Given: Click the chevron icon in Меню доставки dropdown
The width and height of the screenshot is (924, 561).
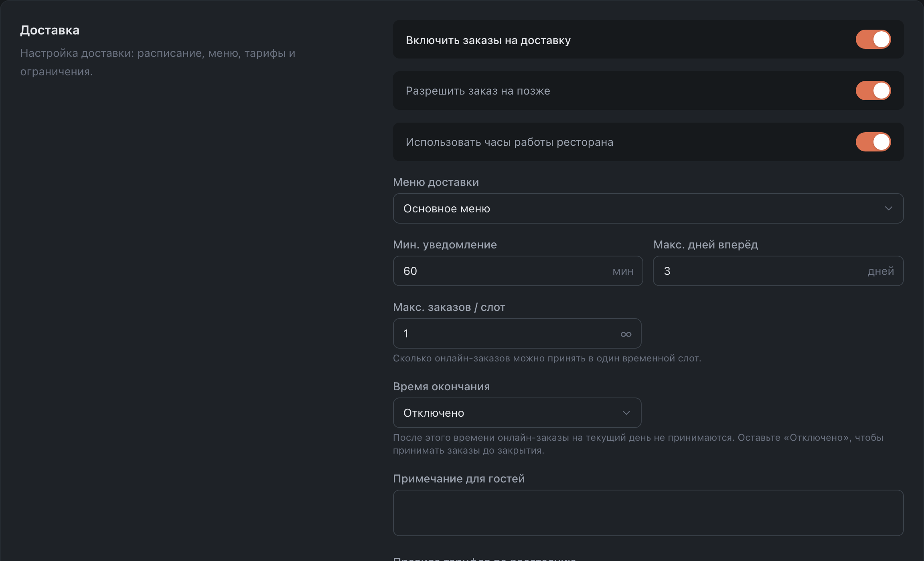Looking at the screenshot, I should (888, 208).
